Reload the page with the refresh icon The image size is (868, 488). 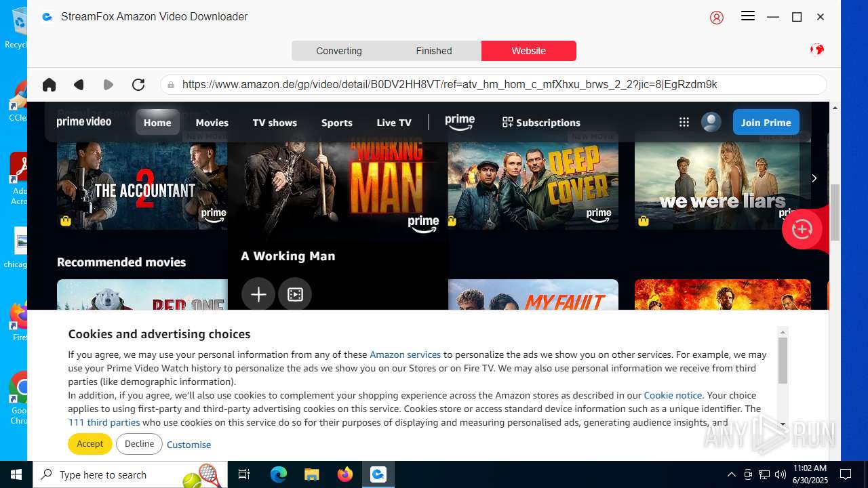pos(138,85)
